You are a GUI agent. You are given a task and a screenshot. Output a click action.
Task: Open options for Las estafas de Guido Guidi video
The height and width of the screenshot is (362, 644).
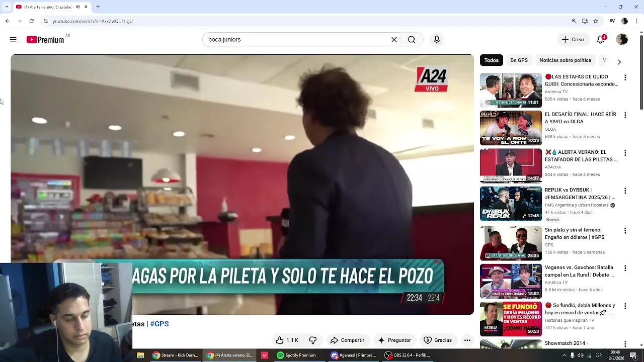tap(625, 77)
